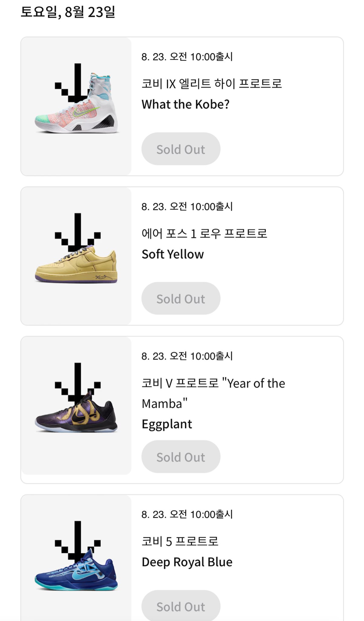Click Sold Out button for Soft Yellow
The image size is (364, 621).
tap(181, 298)
